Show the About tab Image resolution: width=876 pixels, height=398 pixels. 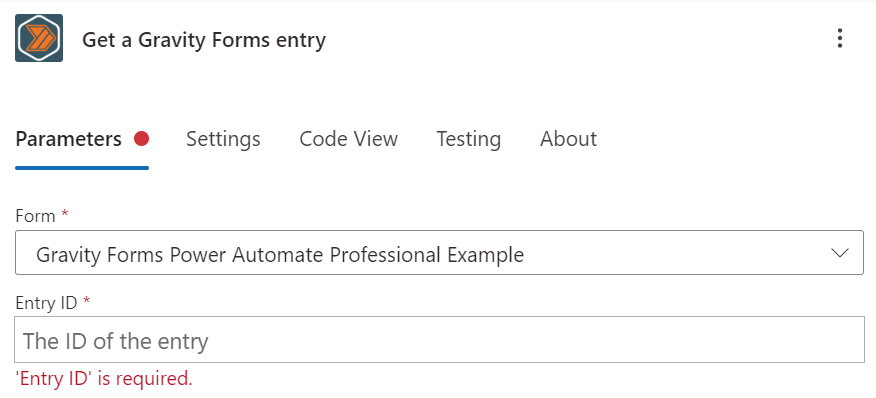[x=568, y=139]
